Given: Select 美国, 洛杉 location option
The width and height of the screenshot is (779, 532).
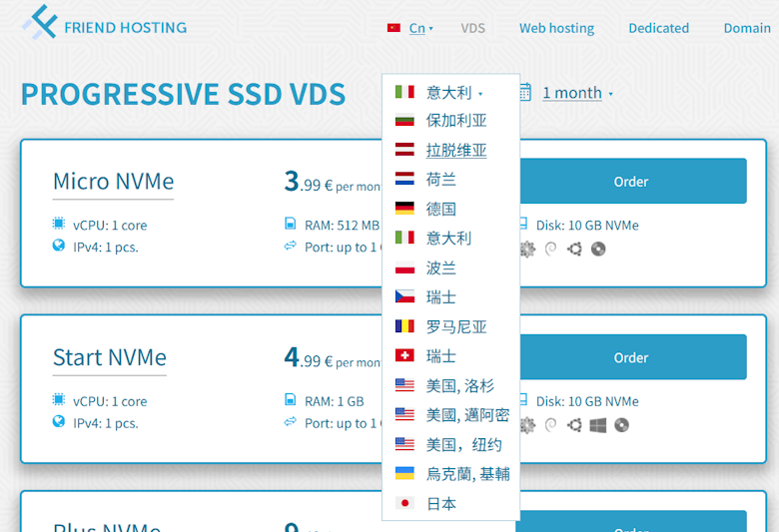Looking at the screenshot, I should pos(459,385).
